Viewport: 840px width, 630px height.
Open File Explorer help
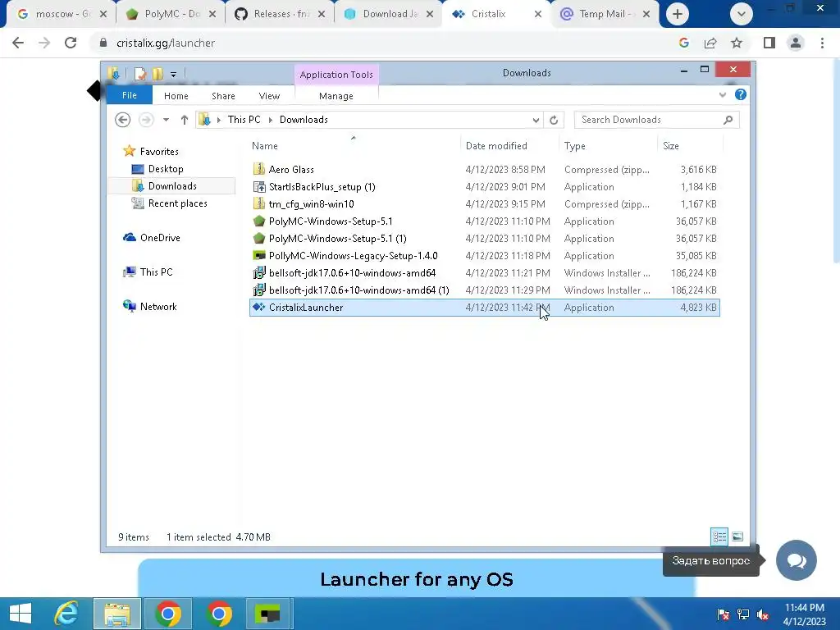point(741,95)
